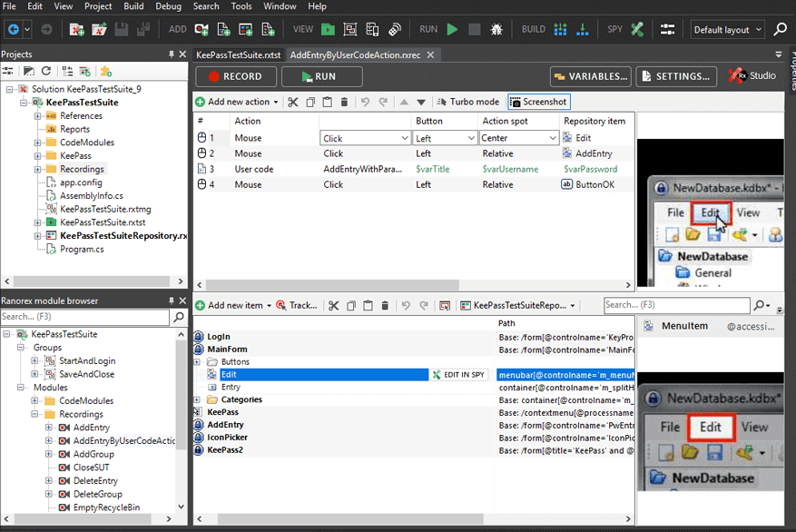Close the AddEntryByUserCodeAction.rxrec tab

(x=430, y=54)
